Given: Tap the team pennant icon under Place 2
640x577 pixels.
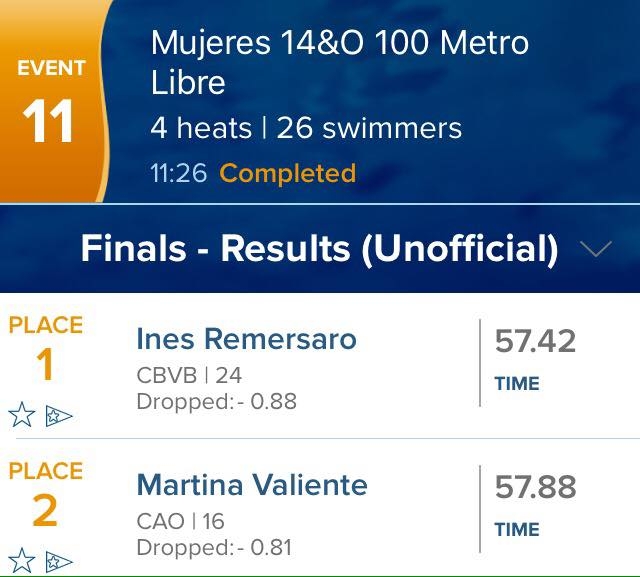Looking at the screenshot, I should pos(59,561).
